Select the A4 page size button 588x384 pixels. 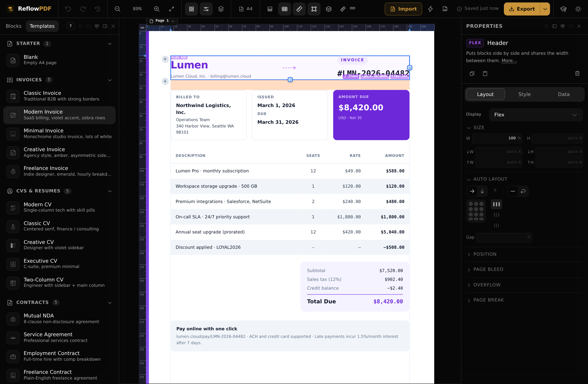point(246,9)
